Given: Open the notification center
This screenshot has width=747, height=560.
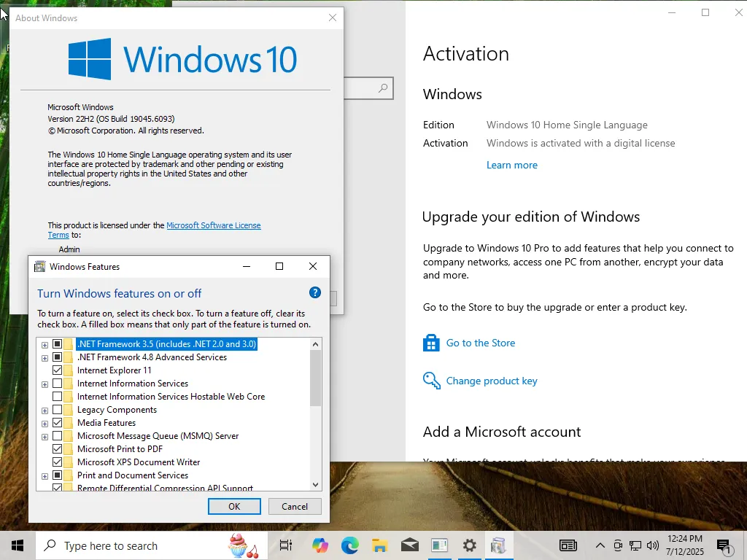Looking at the screenshot, I should pos(724,546).
